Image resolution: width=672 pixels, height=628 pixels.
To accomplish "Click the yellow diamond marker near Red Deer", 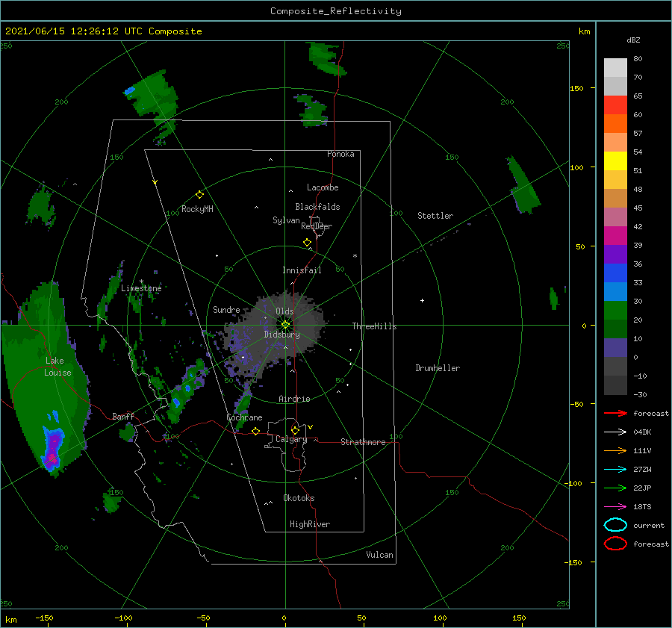I will click(x=307, y=243).
